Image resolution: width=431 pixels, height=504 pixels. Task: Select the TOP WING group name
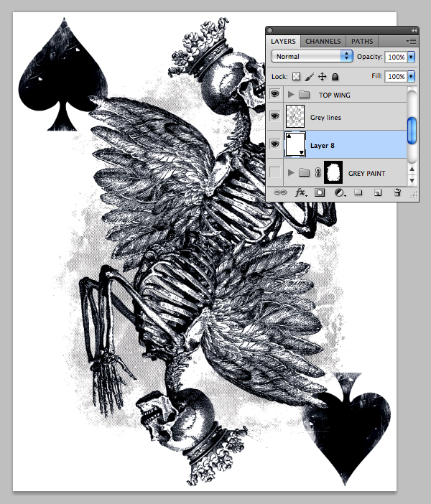coord(335,95)
